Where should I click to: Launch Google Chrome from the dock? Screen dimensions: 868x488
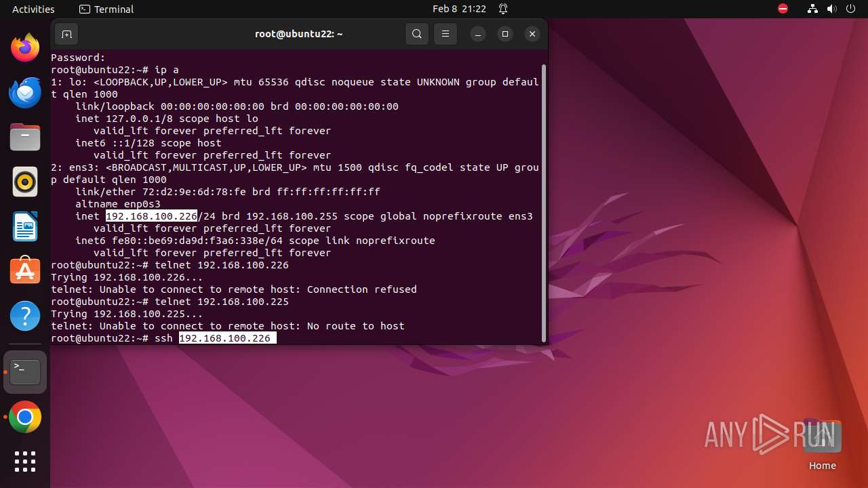25,418
